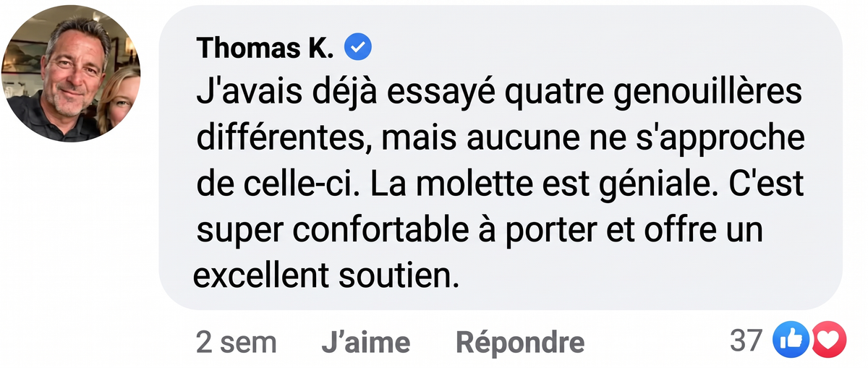Image resolution: width=868 pixels, height=368 pixels.
Task: Click the red heart reaction icon
Action: point(828,340)
